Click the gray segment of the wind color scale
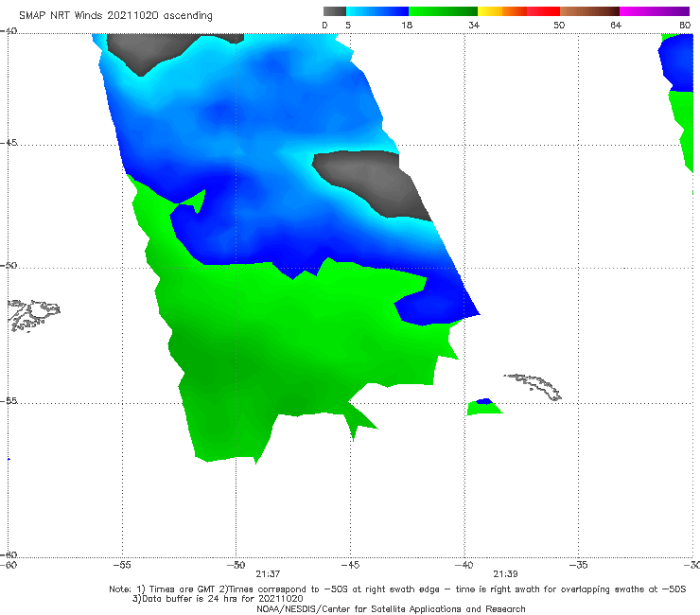Viewport: 700px width, 615px height. coord(334,11)
